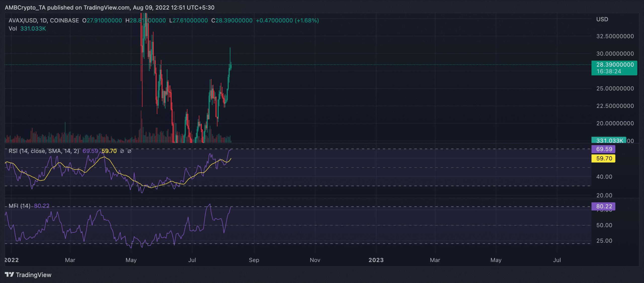The image size is (644, 283).
Task: Click the teal 331.033K volume axis tag
Action: pyautogui.click(x=609, y=140)
